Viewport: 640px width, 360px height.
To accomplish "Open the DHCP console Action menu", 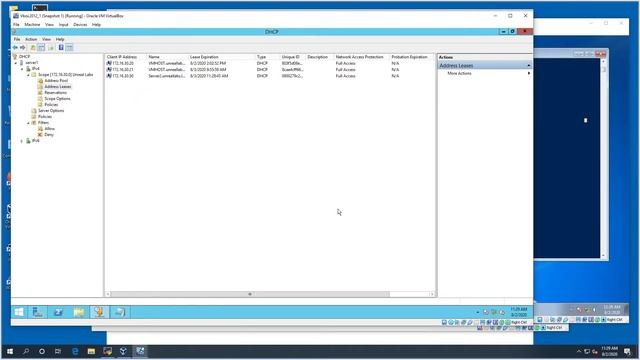I will [31, 39].
